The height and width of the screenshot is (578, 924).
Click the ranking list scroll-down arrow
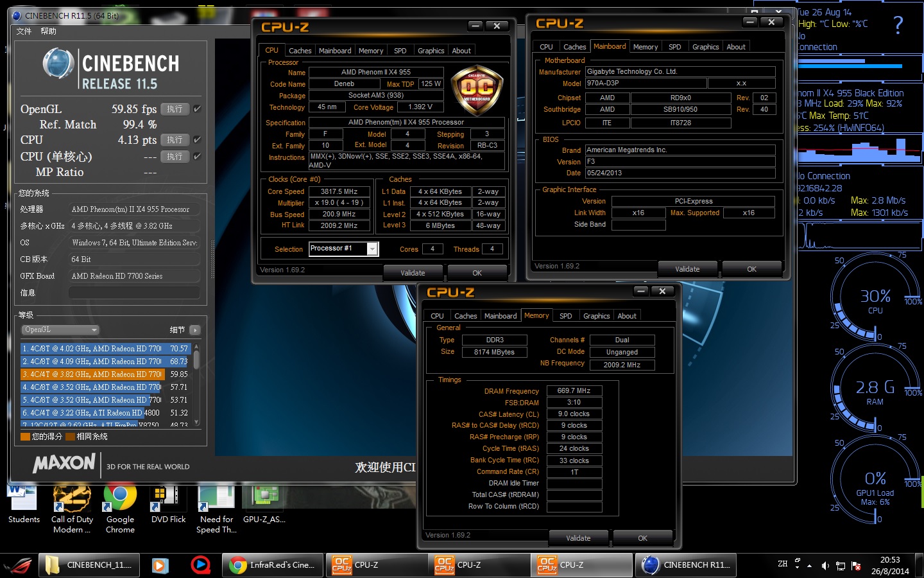[196, 421]
